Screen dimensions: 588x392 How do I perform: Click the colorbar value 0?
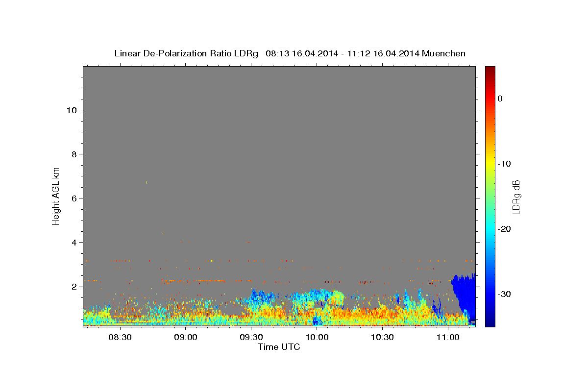(x=500, y=98)
